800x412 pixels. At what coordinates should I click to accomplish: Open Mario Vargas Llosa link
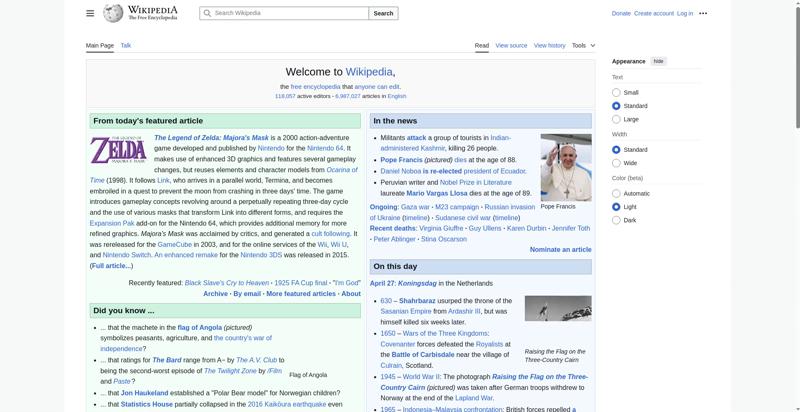pyautogui.click(x=437, y=194)
